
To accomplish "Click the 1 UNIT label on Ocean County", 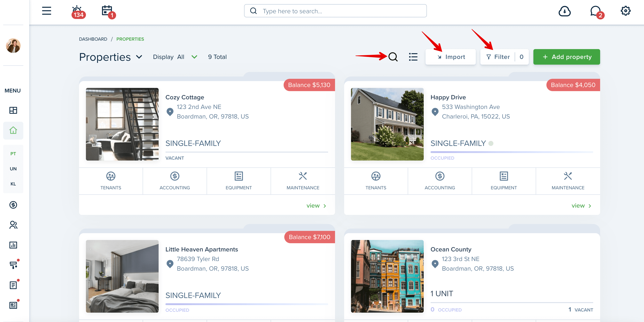I will point(442,293).
